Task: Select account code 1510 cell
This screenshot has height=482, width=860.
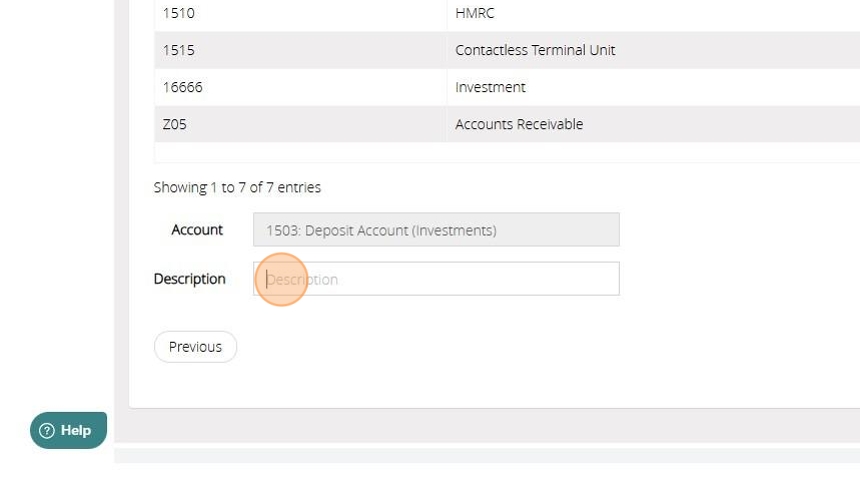Action: pos(179,14)
